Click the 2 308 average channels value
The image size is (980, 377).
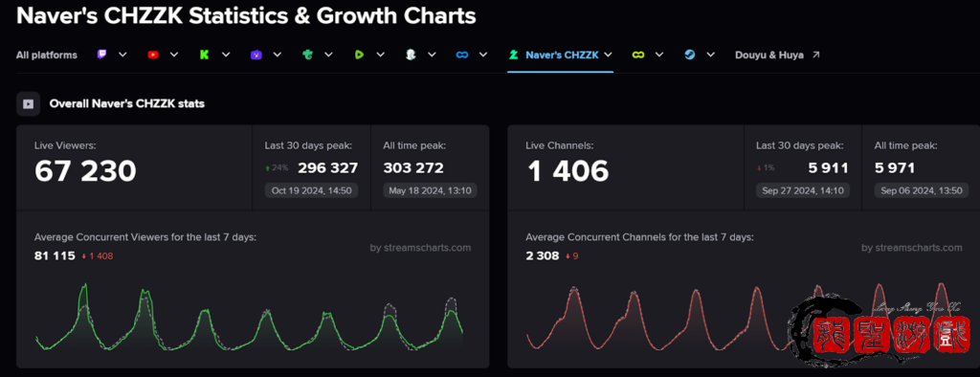(543, 255)
